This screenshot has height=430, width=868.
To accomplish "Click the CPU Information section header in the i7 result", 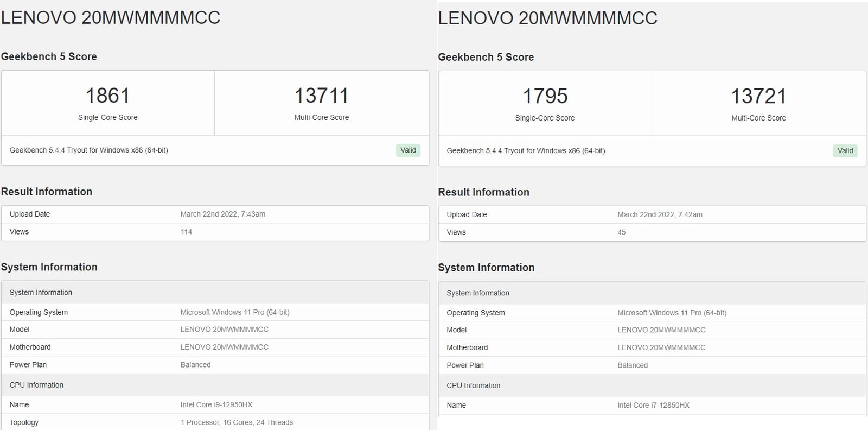I will (473, 385).
